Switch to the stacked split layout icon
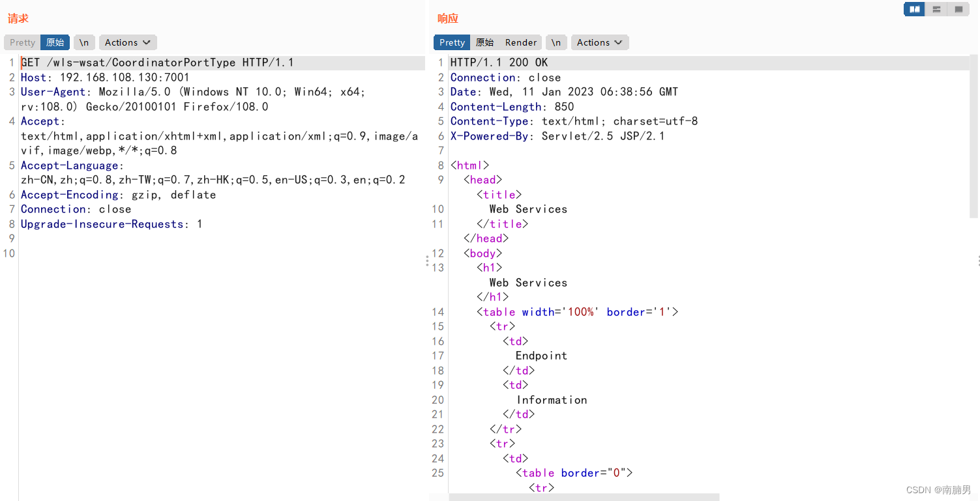This screenshot has width=980, height=501. coord(936,9)
